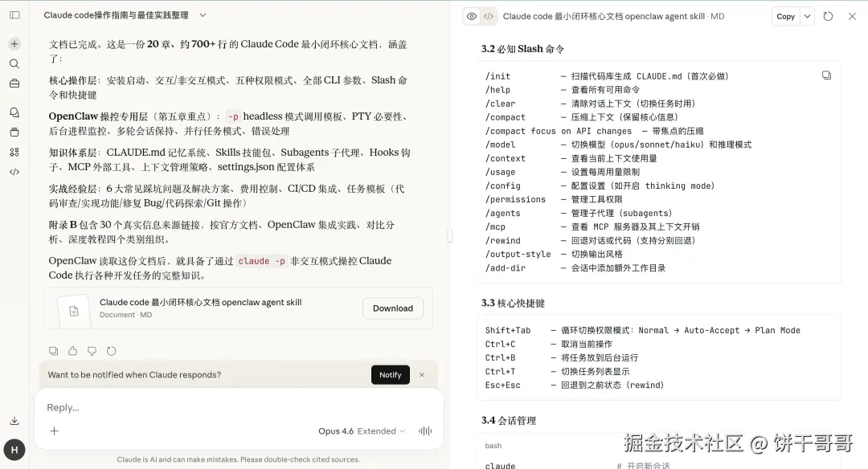Click the inline 'claude -p' code text
The height and width of the screenshot is (469, 868).
click(x=261, y=261)
